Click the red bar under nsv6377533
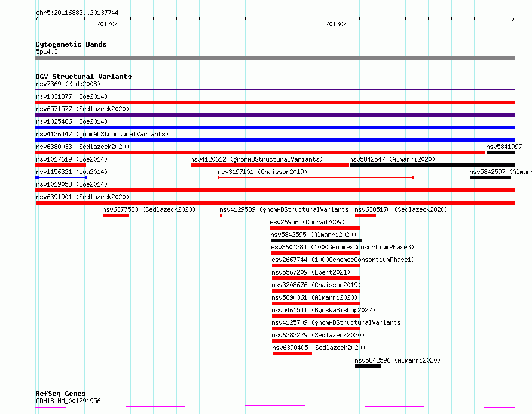This screenshot has height=414, width=532. tap(116, 215)
